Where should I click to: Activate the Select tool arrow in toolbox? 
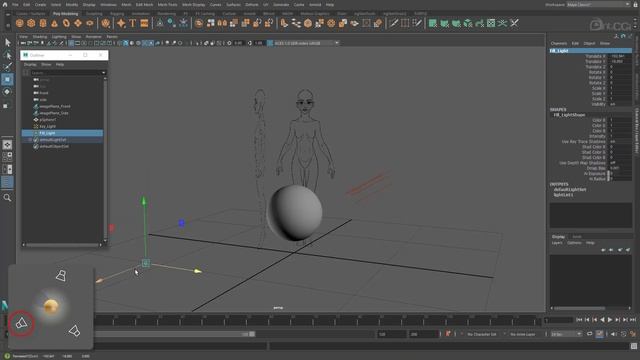pos(7,42)
